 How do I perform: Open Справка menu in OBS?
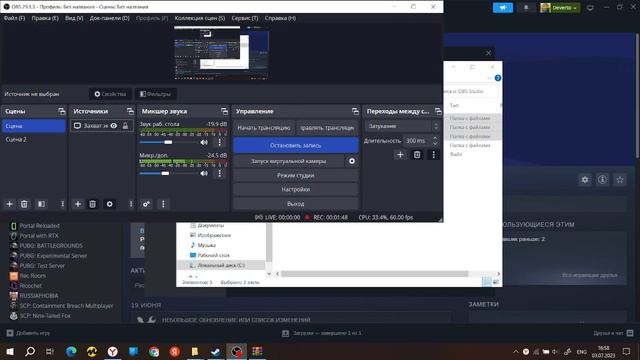click(280, 18)
